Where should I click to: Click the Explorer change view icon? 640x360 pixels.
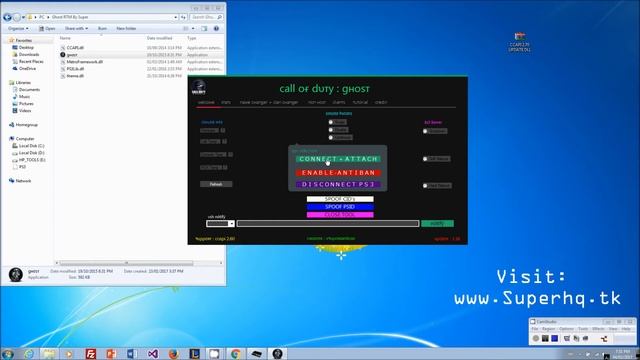tap(186, 29)
